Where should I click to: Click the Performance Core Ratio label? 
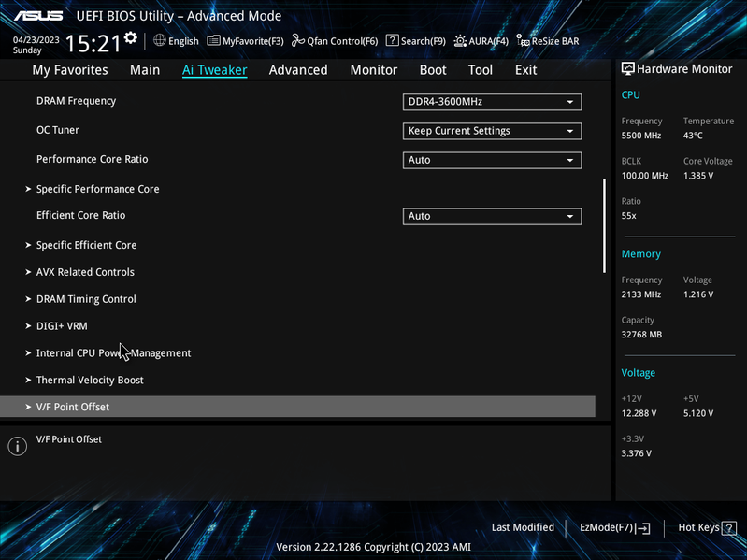click(92, 159)
